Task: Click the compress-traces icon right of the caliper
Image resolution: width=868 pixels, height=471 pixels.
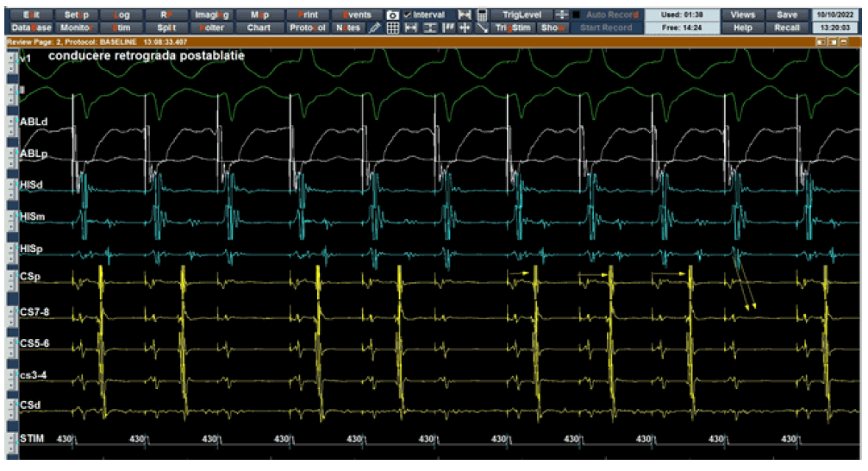Action: [x=429, y=28]
